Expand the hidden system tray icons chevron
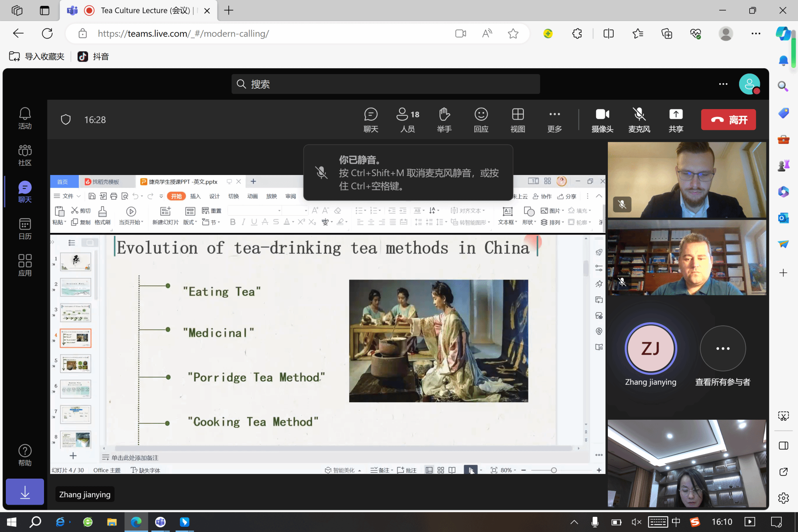 click(x=574, y=522)
